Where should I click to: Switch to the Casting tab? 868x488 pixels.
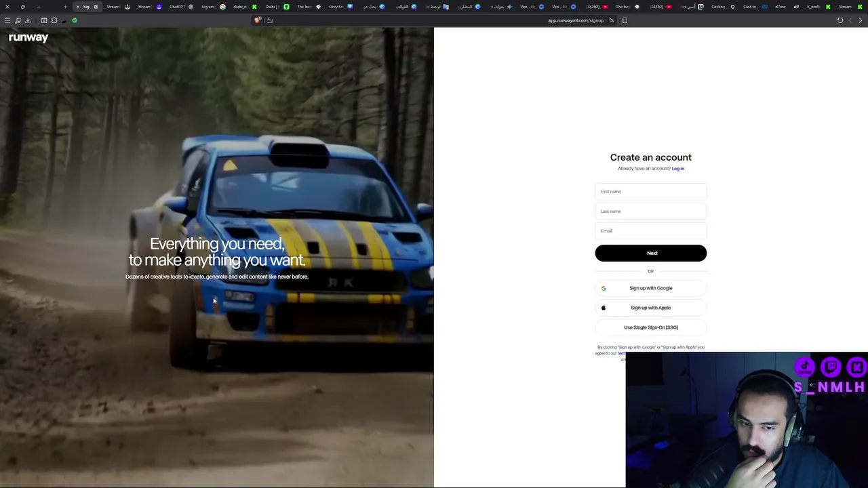723,7
